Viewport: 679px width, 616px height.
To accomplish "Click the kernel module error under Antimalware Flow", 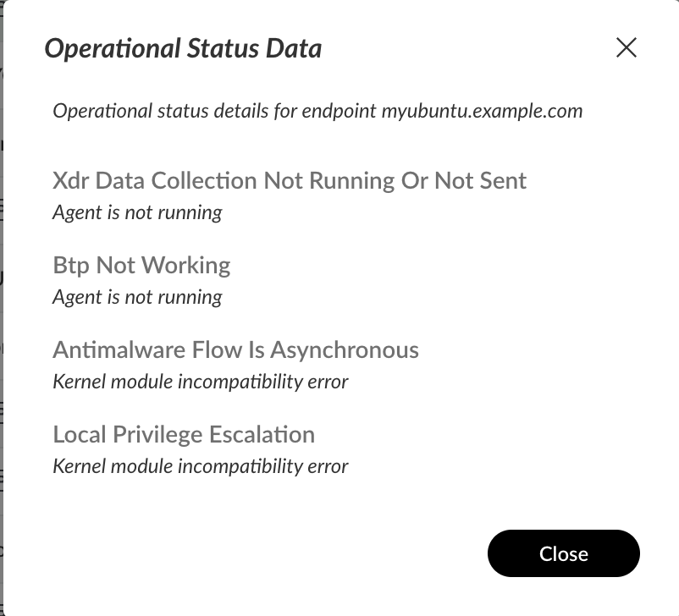I will 200,381.
